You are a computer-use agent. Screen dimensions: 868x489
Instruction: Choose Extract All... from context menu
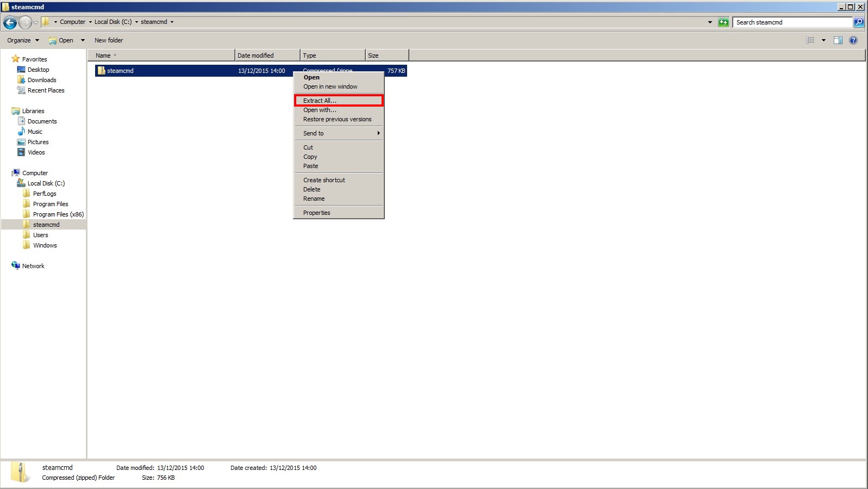[x=339, y=101]
